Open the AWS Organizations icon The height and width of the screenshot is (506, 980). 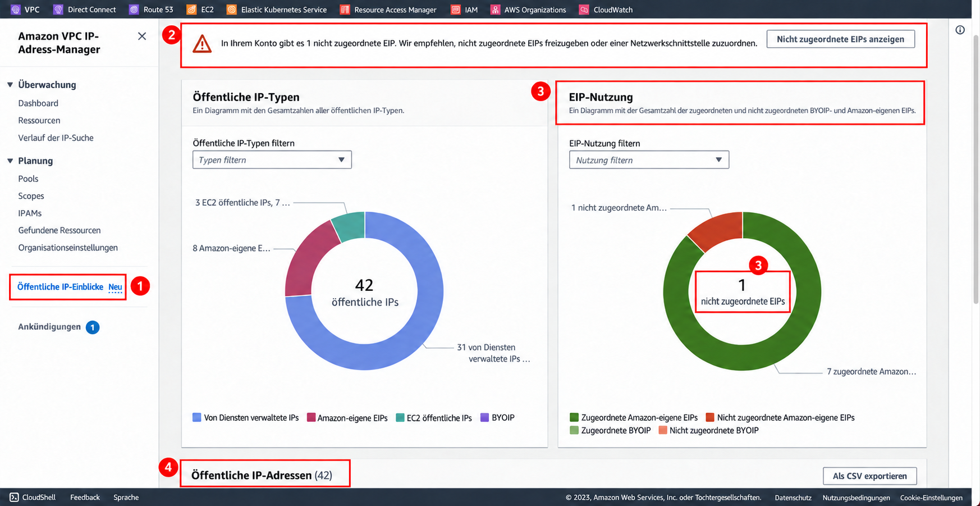[495, 10]
